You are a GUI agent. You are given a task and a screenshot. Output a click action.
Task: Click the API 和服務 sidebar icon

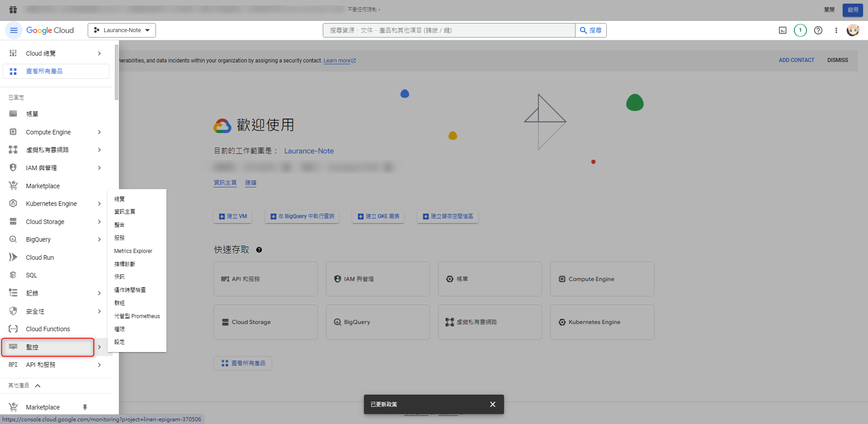pyautogui.click(x=13, y=365)
